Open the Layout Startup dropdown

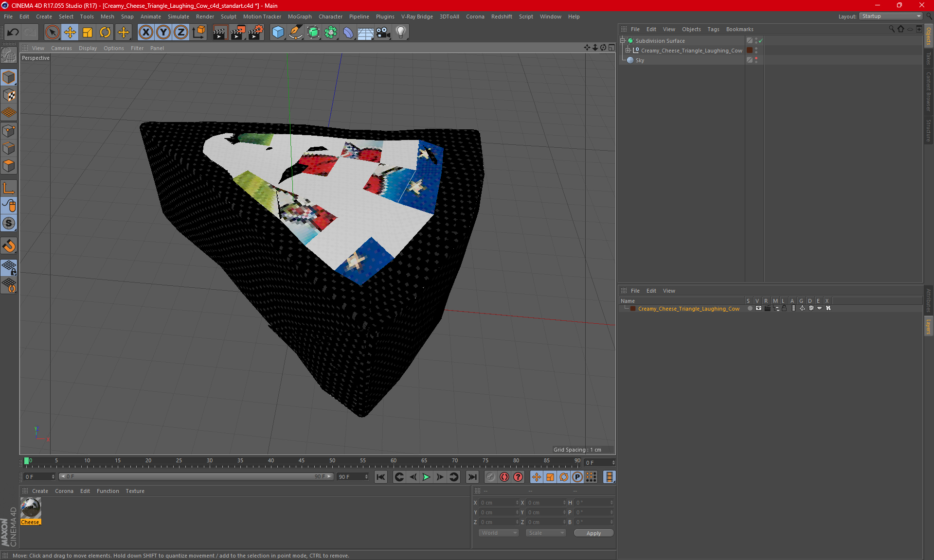[891, 16]
